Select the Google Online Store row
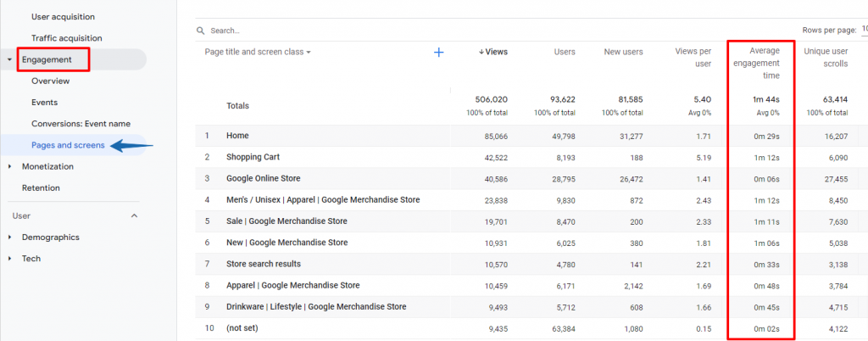The width and height of the screenshot is (868, 341). click(264, 179)
